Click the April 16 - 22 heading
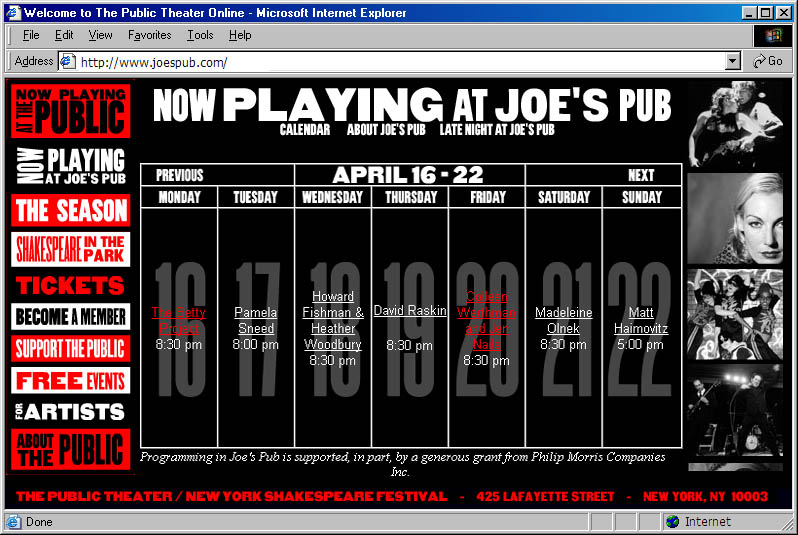The height and width of the screenshot is (535, 798). pyautogui.click(x=409, y=175)
